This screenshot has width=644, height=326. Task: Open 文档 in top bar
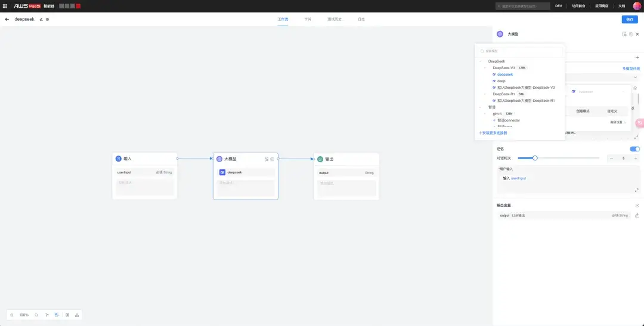click(x=621, y=6)
